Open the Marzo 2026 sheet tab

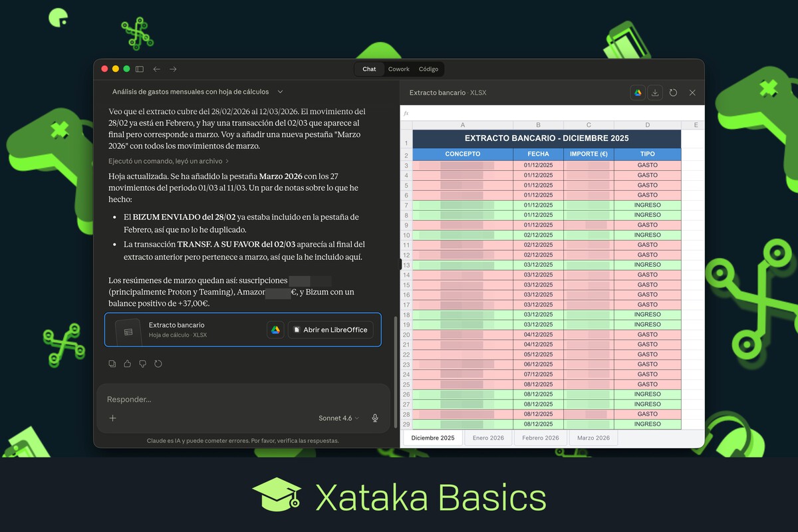[x=593, y=438]
